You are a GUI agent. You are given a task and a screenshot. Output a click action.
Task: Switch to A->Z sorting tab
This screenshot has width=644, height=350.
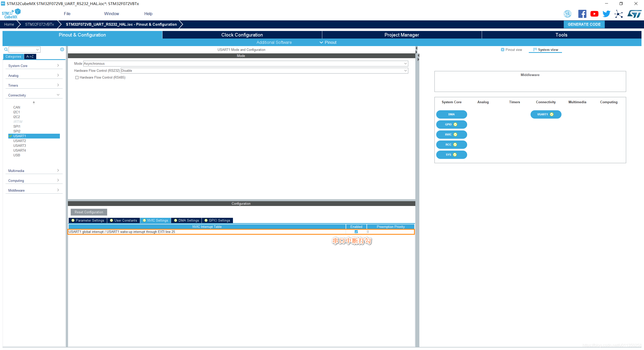pos(30,56)
